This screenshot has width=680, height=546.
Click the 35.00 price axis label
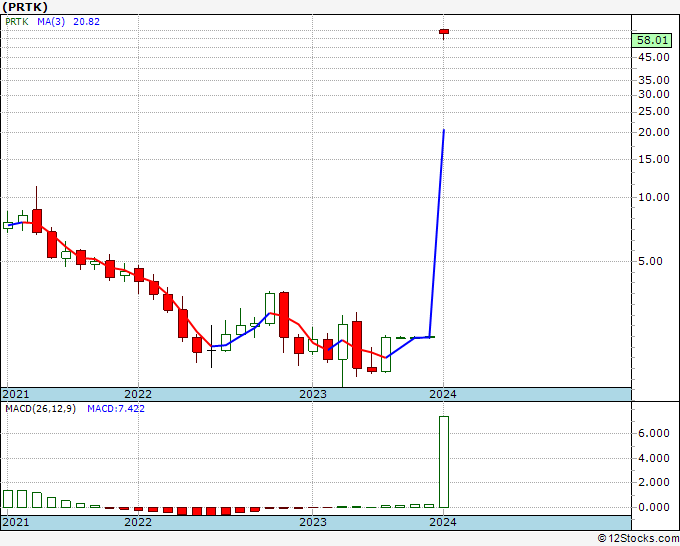pyautogui.click(x=654, y=80)
